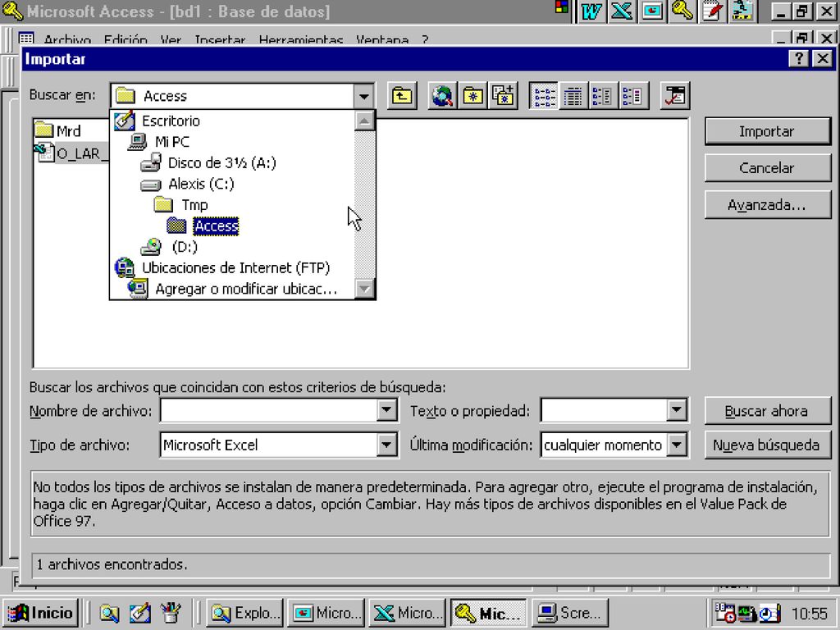
Task: Expand the Texto o propiedad dropdown arrow
Action: tap(677, 411)
